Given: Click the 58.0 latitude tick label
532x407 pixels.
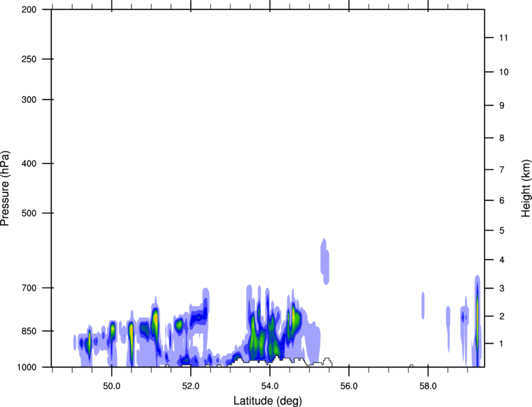Looking at the screenshot, I should 428,386.
